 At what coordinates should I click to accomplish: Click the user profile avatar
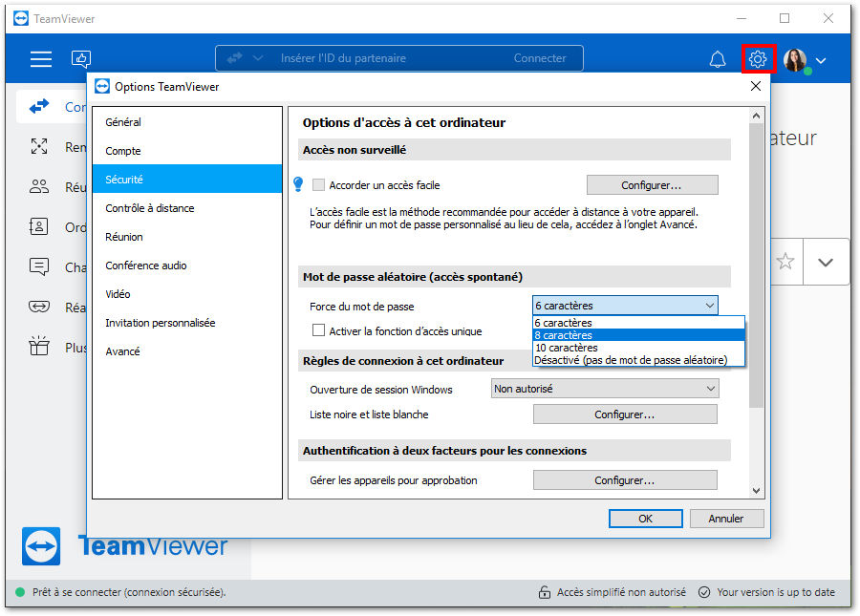[795, 60]
